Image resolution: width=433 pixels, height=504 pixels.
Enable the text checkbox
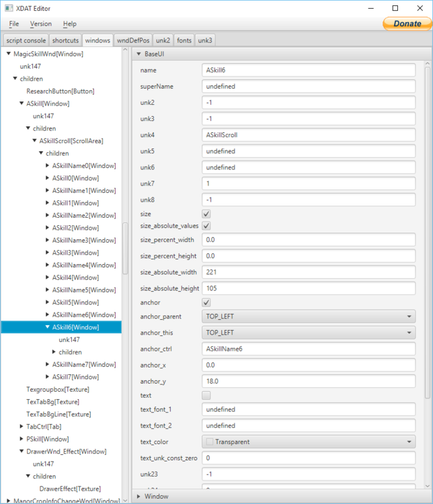click(x=206, y=395)
